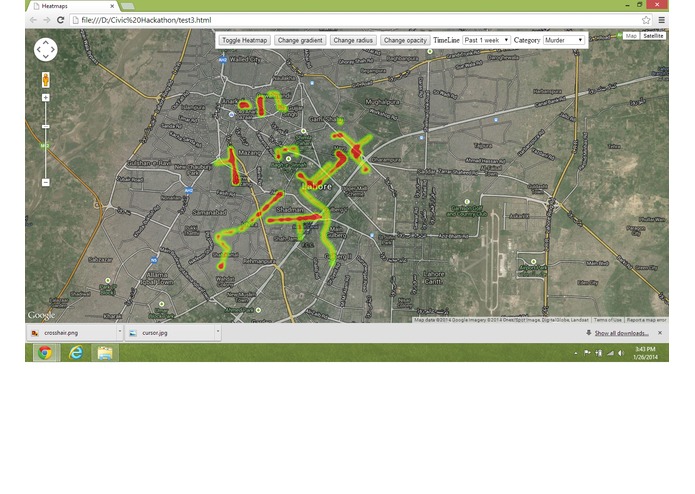The width and height of the screenshot is (695, 494).
Task: Click the Lahore Cantt map label
Action: 433,277
